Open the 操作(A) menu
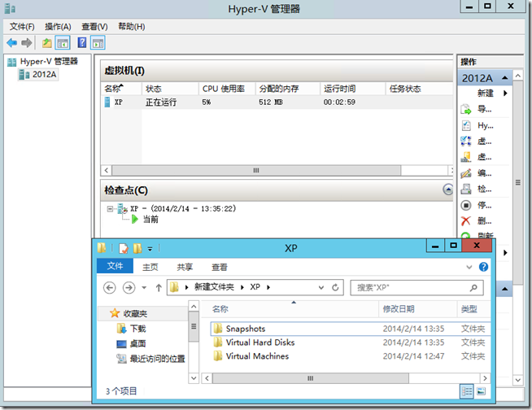 click(58, 27)
